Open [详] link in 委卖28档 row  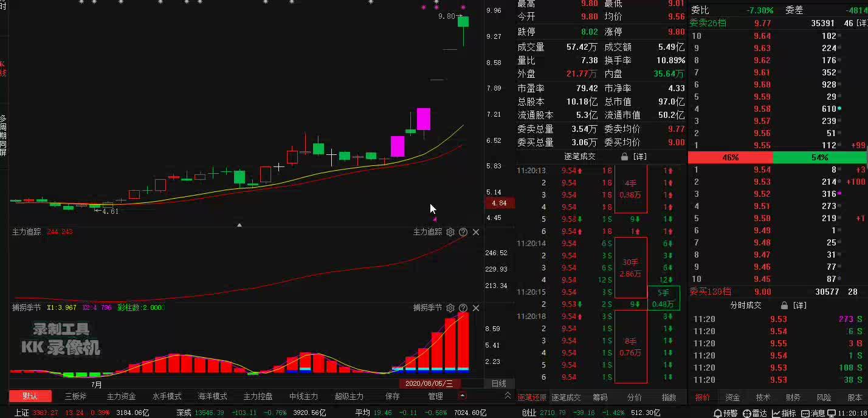(862, 23)
